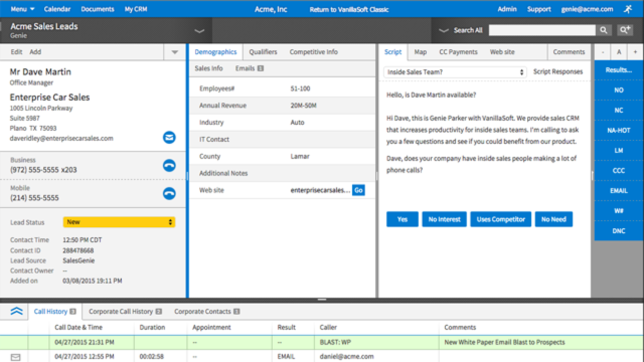Click the Call Date & Time column header

coord(78,327)
